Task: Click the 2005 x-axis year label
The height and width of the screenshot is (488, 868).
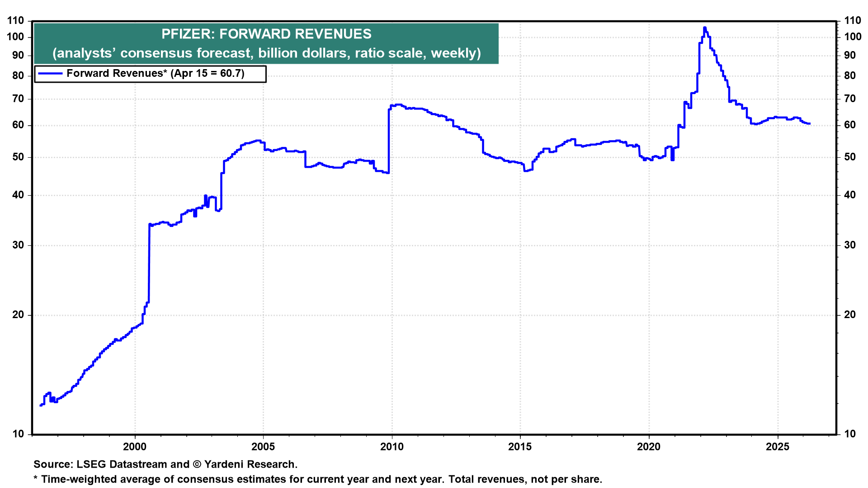Action: tap(263, 447)
